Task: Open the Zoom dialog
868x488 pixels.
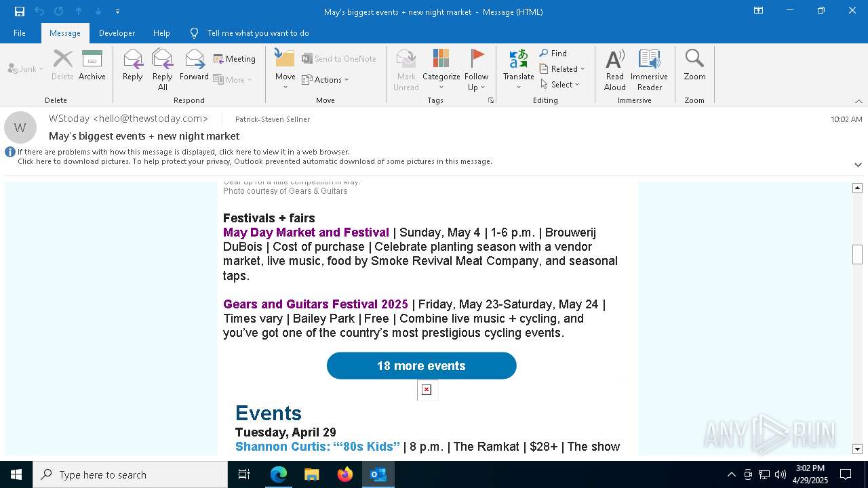Action: [x=694, y=65]
